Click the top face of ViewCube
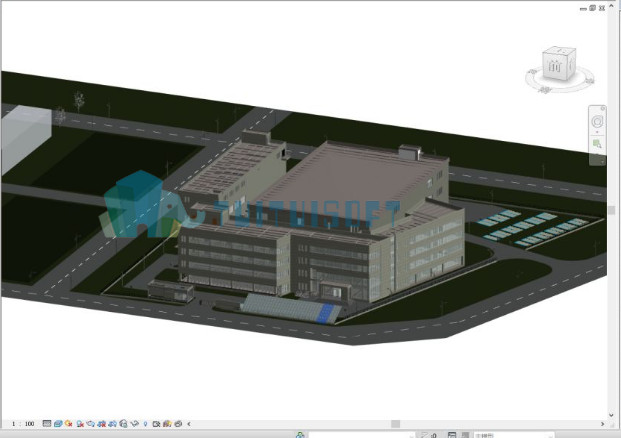This screenshot has width=621, height=438. (560, 51)
